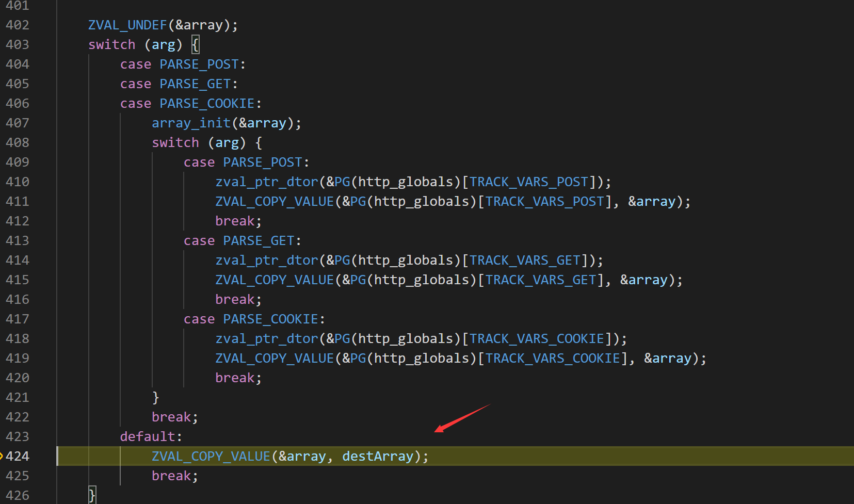Click line number 421 in the gutter
This screenshot has height=504, width=854.
click(18, 397)
